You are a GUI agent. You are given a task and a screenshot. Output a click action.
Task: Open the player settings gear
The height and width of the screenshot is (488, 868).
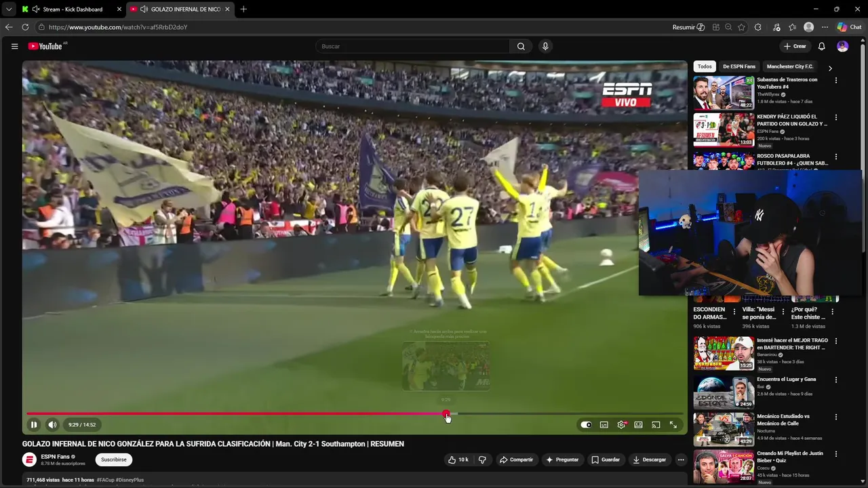621,425
